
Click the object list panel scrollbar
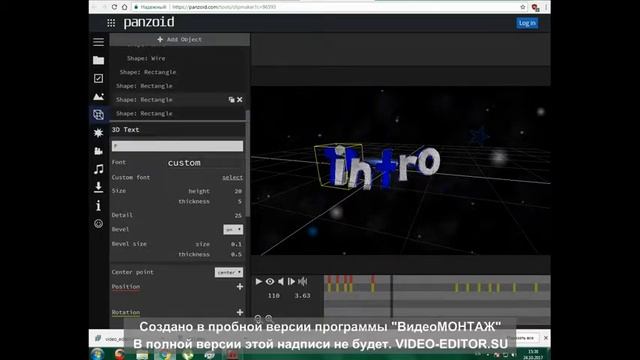(x=248, y=163)
